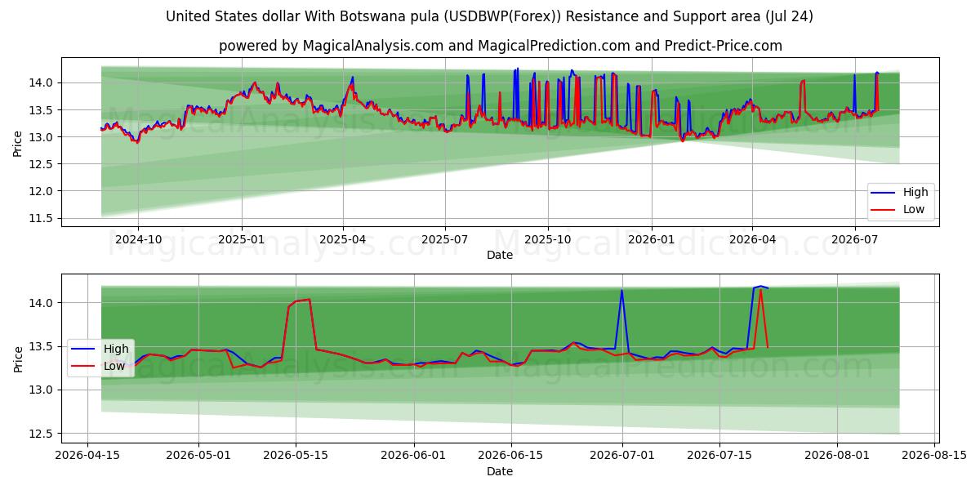Click the chart title about USDBWP Resistance and Support

pyautogui.click(x=489, y=16)
